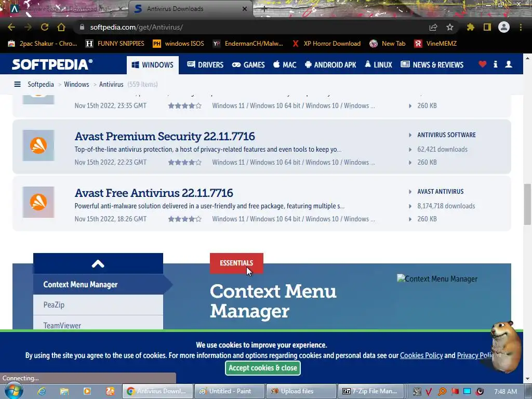Click AVAST ANTIVIRUS category link
This screenshot has height=399, width=532.
click(x=440, y=192)
